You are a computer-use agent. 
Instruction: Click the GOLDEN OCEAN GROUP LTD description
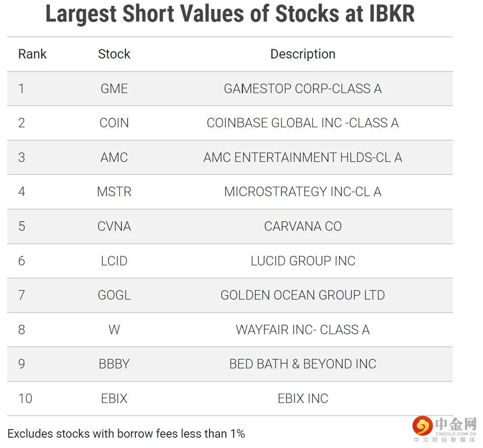click(x=303, y=295)
